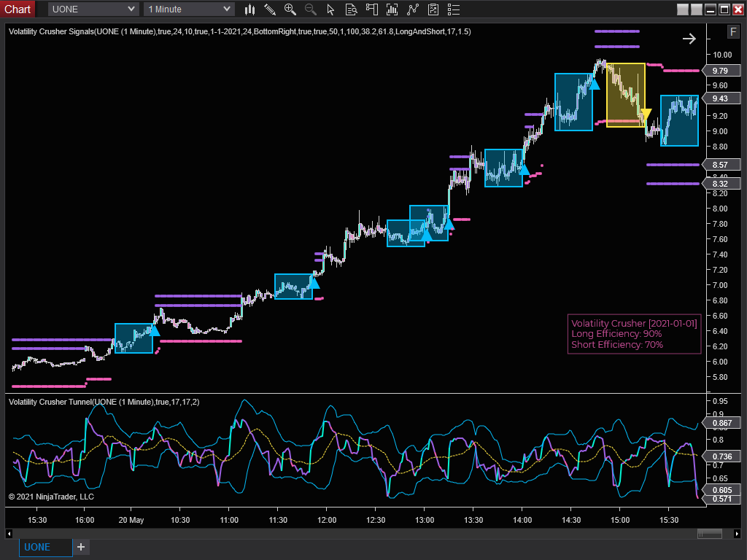
Task: Toggle the F fixed scale button
Action: [733, 31]
